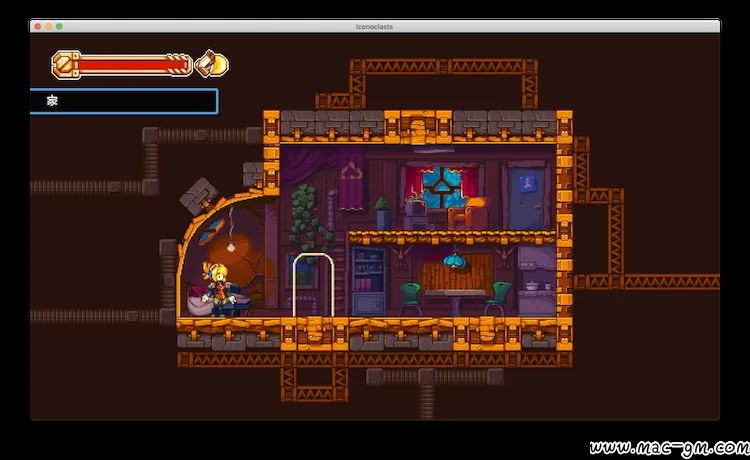
Task: Click the bolt head icon on the health bar's left end
Action: (x=66, y=65)
